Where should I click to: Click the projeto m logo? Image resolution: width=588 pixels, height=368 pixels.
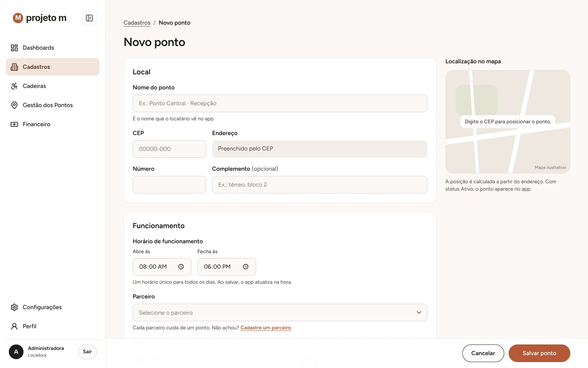point(40,18)
